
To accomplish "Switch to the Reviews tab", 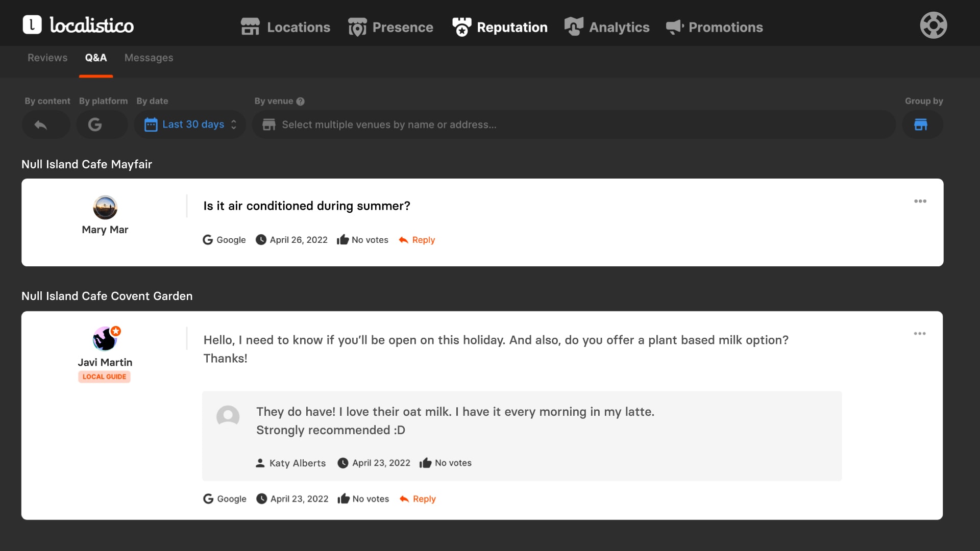I will 47,58.
